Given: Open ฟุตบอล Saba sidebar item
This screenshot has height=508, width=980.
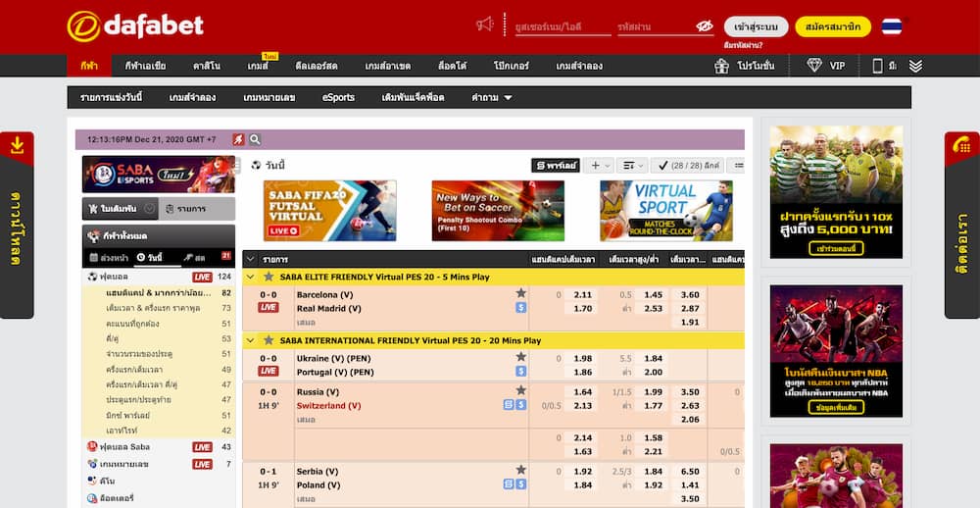Looking at the screenshot, I should click(x=159, y=446).
